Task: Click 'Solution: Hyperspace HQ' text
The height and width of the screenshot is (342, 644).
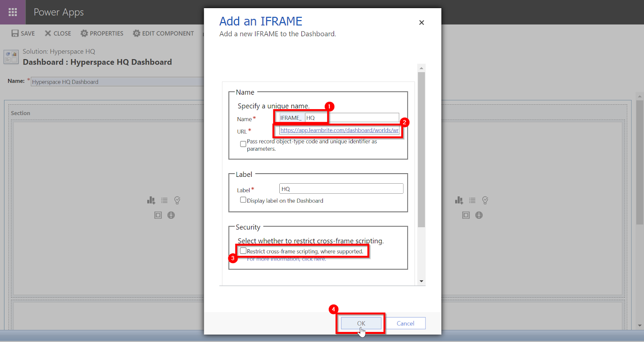Action: point(59,52)
